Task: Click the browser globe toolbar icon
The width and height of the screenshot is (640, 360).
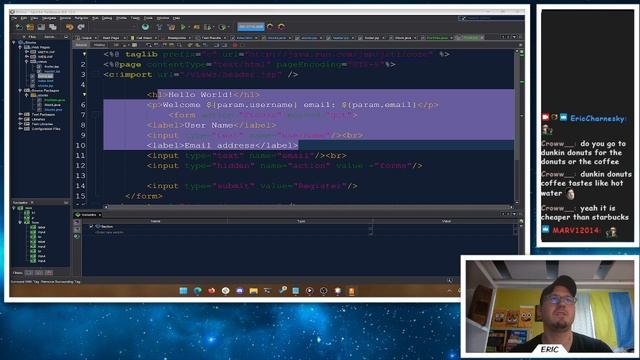Action: 145,27
